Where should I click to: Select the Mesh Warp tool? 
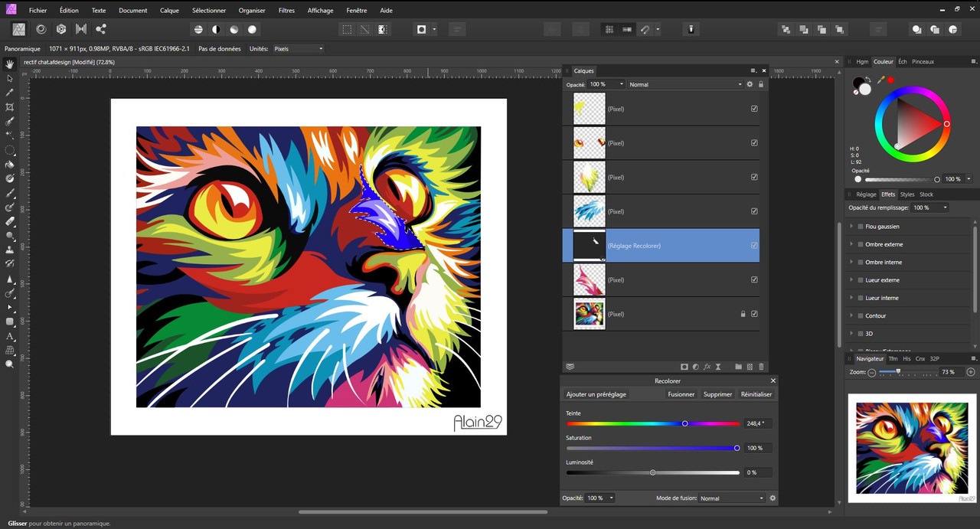point(10,351)
